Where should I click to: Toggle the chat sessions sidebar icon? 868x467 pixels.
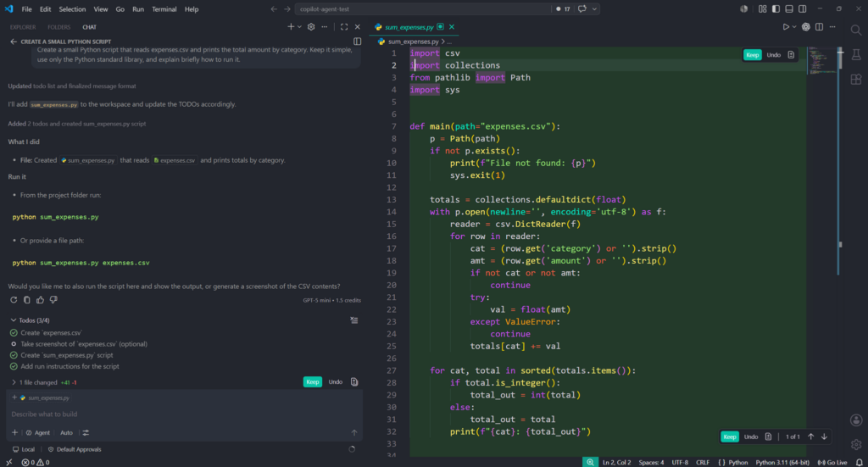357,42
